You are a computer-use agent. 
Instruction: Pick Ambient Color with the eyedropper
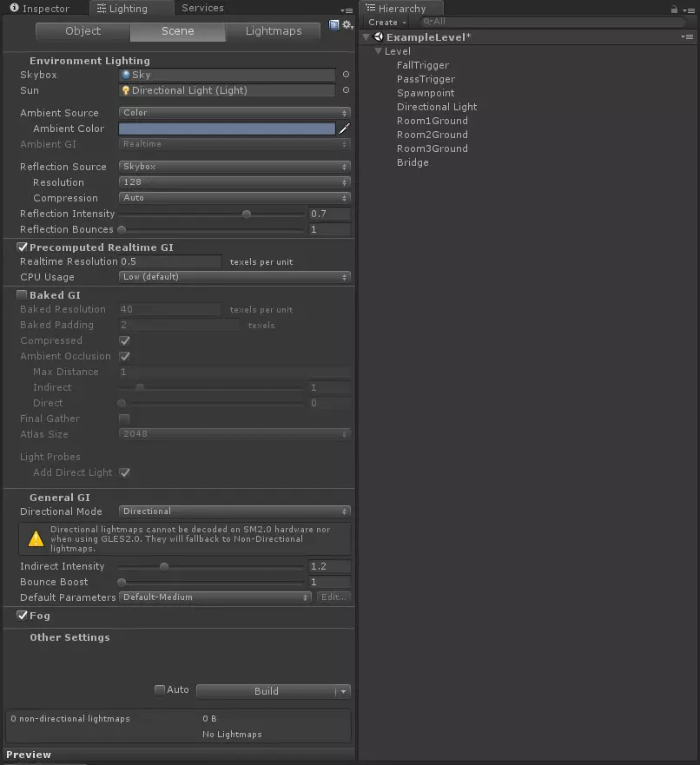click(x=343, y=129)
